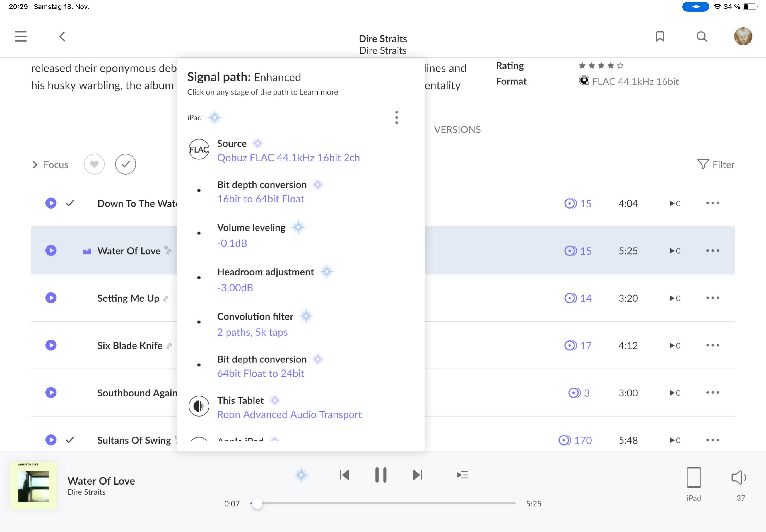Click Water Of Love title in footer
The image size is (766, 532).
point(101,481)
